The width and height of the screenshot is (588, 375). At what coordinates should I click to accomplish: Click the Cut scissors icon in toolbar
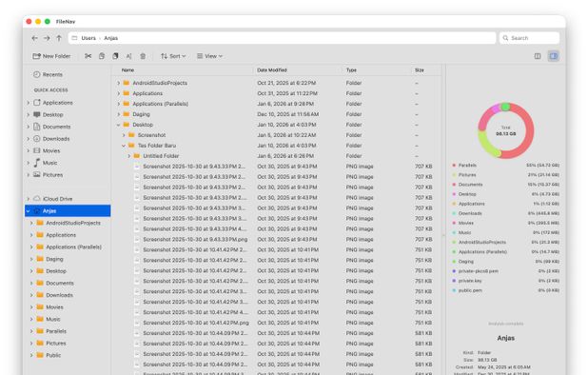point(88,56)
